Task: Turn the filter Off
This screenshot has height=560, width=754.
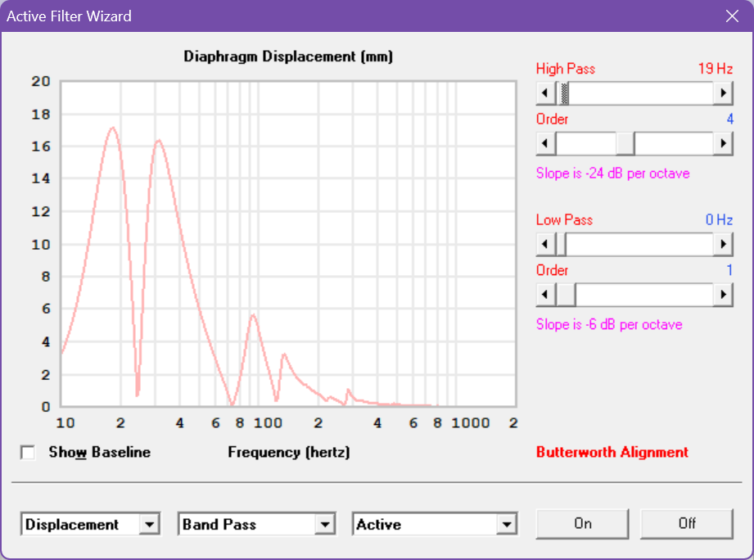Action: pyautogui.click(x=687, y=524)
